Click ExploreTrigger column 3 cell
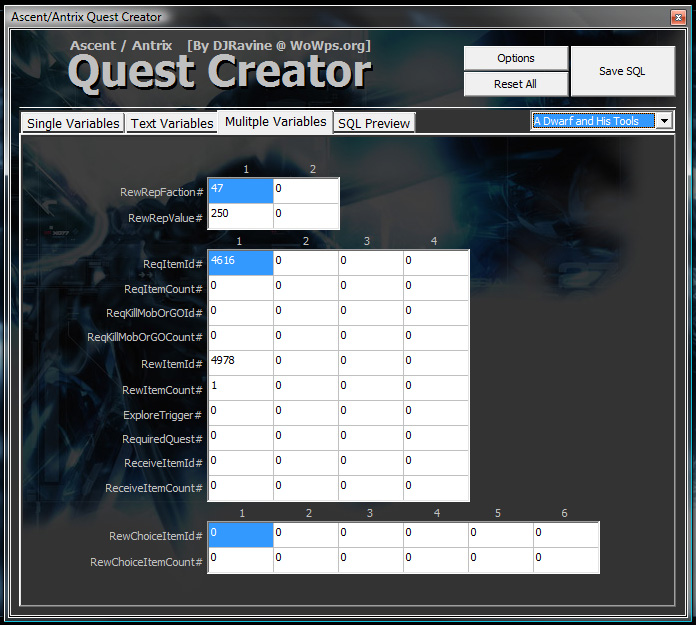Screen dimensions: 696x625 pyautogui.click(x=371, y=413)
